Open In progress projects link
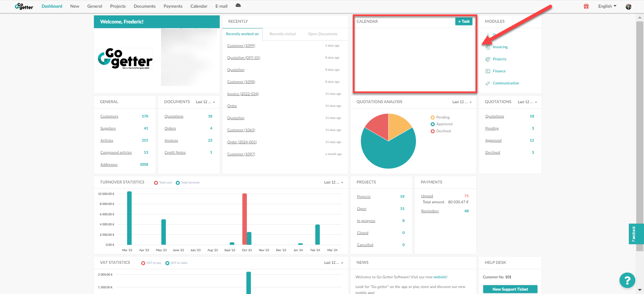The image size is (644, 294). 366,221
